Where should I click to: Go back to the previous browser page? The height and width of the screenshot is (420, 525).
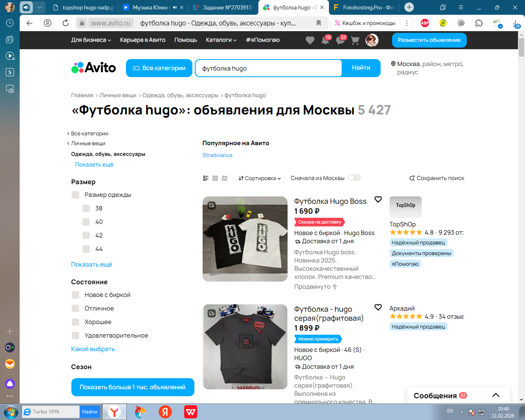click(x=30, y=23)
